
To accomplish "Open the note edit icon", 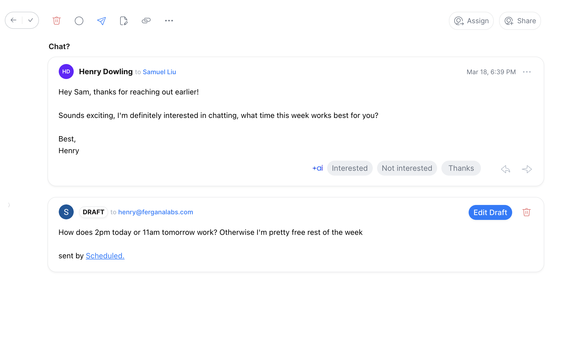I will 124,21.
